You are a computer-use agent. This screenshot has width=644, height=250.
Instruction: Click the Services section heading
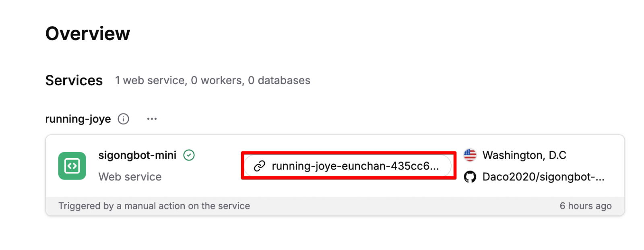click(74, 81)
